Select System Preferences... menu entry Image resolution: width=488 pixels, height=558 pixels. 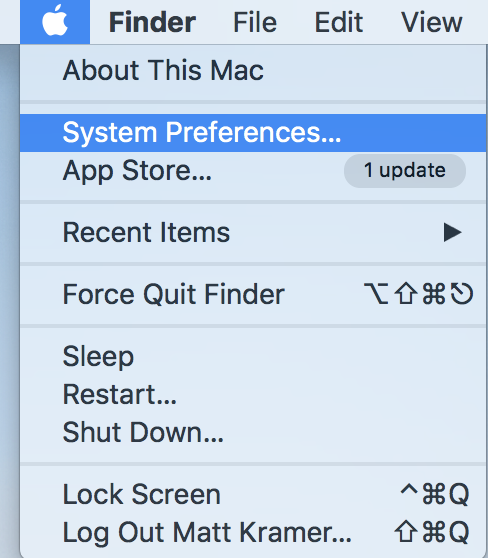pyautogui.click(x=253, y=133)
